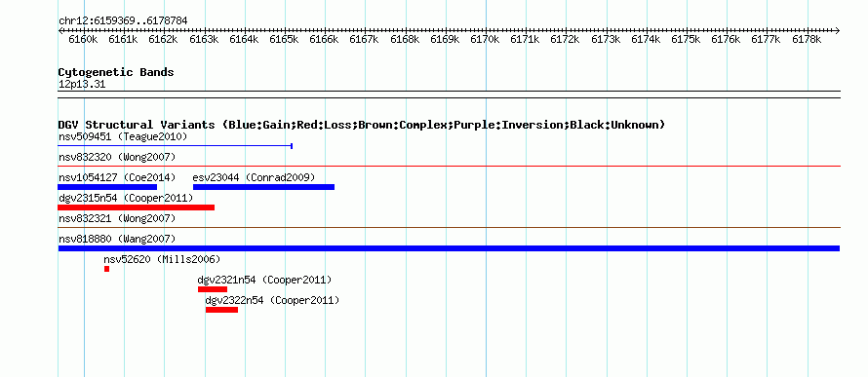Select the red dgv2315n54 loss bar
This screenshot has width=868, height=377.
click(137, 207)
